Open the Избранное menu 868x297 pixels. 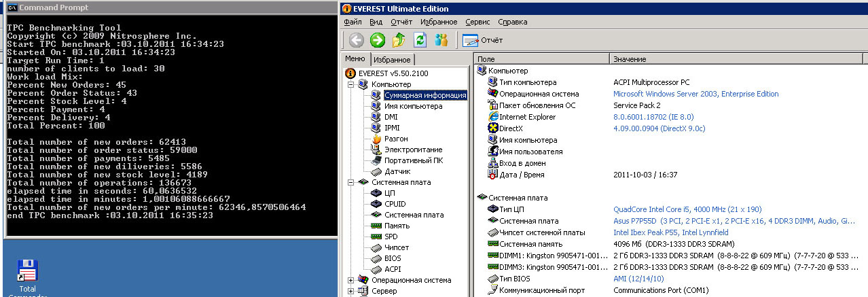(439, 22)
